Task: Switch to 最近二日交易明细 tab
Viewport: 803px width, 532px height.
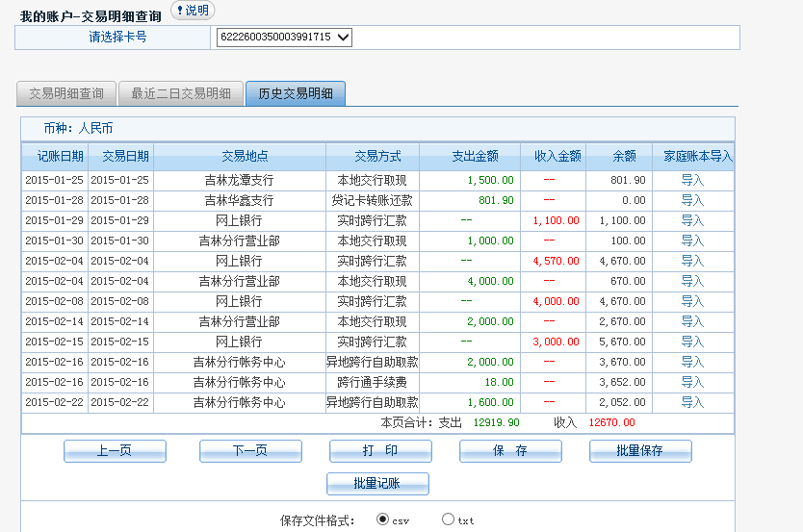Action: (x=181, y=93)
